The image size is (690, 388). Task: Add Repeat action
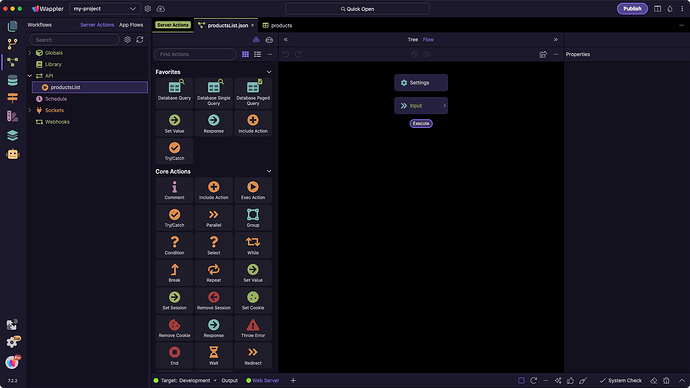click(x=213, y=273)
